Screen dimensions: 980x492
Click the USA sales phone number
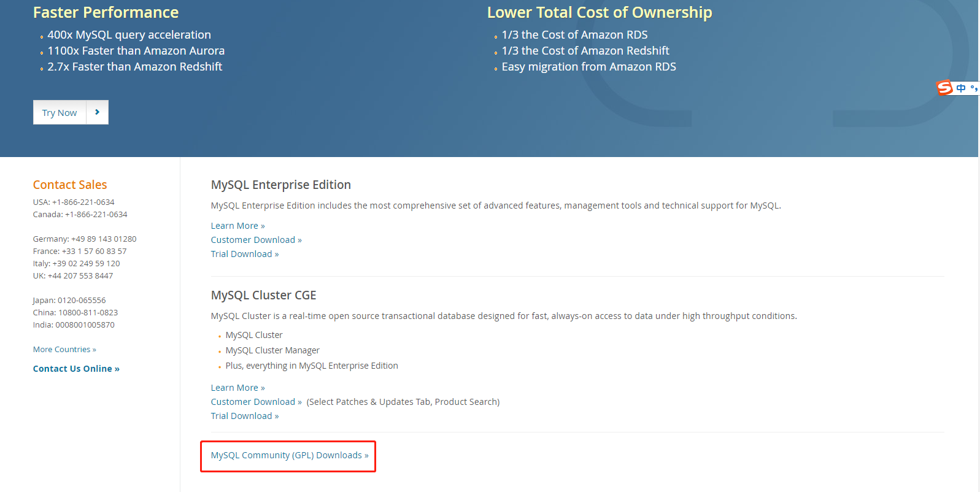pyautogui.click(x=83, y=202)
